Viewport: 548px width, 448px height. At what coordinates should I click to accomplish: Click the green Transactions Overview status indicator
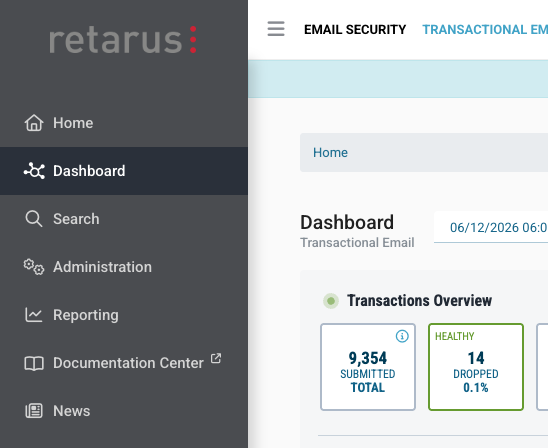pos(331,301)
